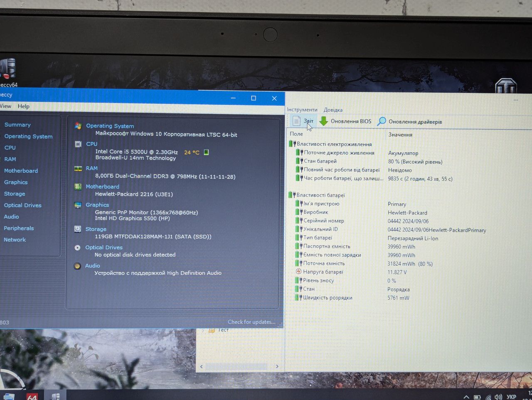Click the right scroll arrow of AIDA64 tree pane

[x=277, y=366]
